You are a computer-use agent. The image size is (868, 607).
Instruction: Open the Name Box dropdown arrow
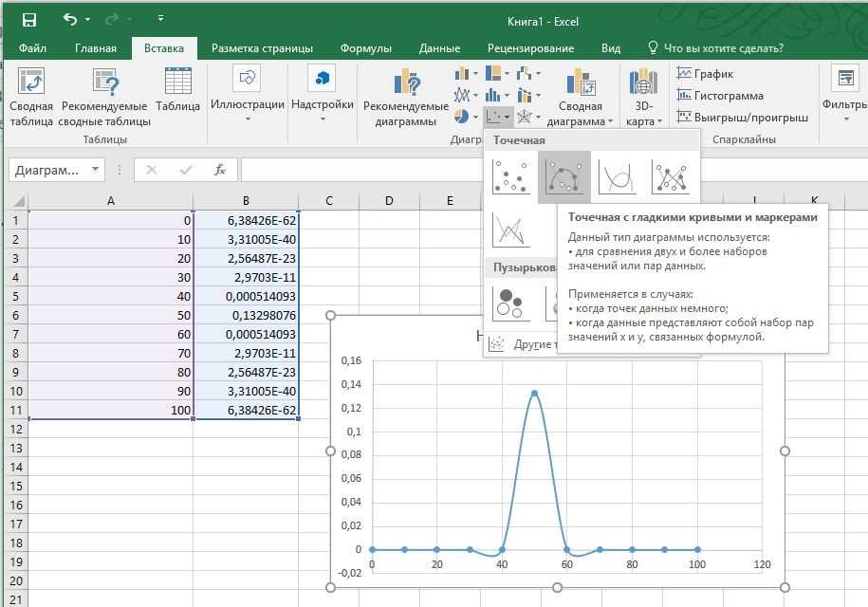click(96, 170)
